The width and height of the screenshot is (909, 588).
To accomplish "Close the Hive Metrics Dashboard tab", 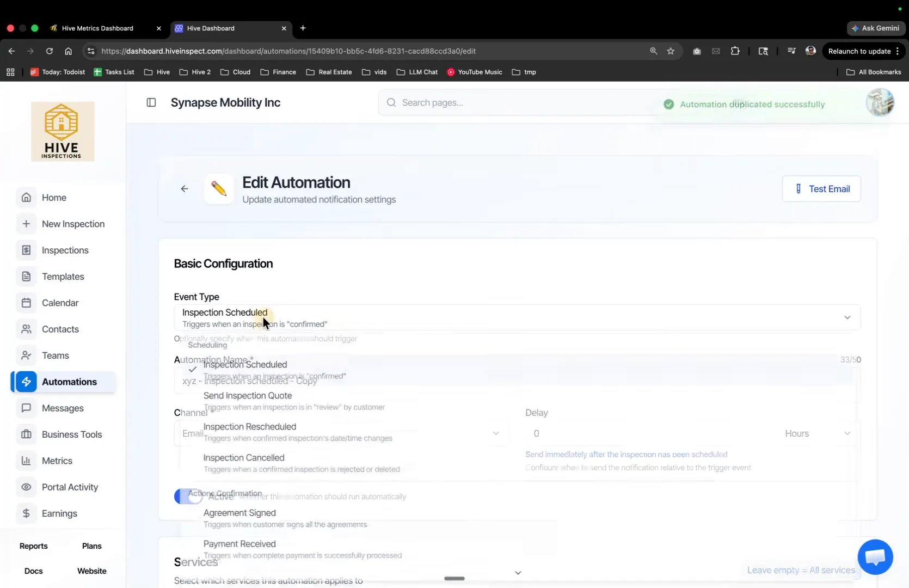I will [159, 28].
